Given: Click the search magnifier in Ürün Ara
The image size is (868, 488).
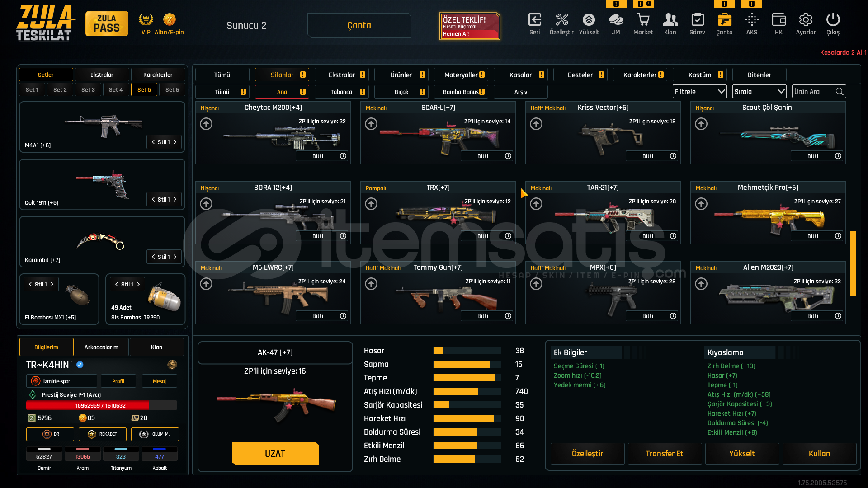Looking at the screenshot, I should pyautogui.click(x=840, y=92).
